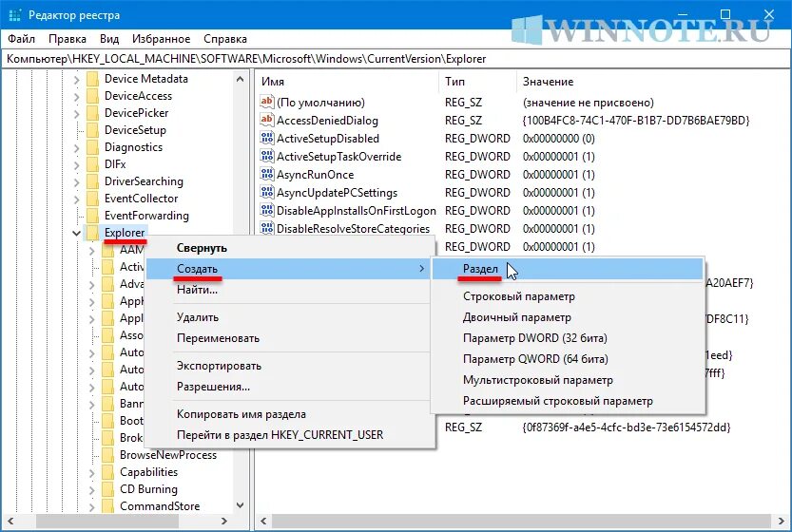This screenshot has width=792, height=532.
Task: Select Найти... in the context menu
Action: pyautogui.click(x=290, y=290)
